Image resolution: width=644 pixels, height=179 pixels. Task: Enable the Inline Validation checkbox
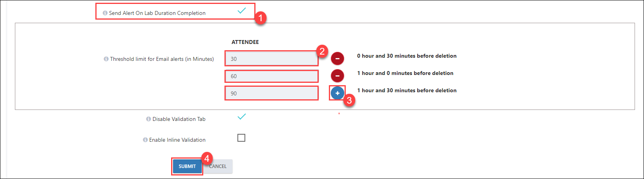point(241,138)
